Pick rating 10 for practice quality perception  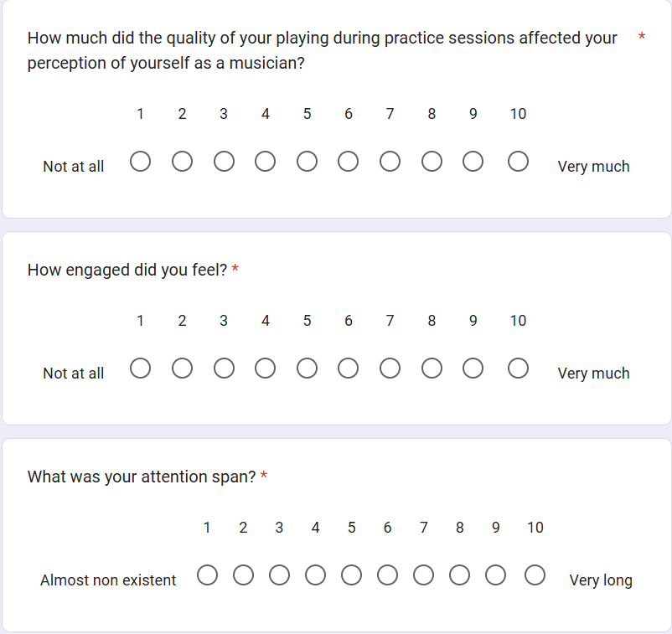518,161
